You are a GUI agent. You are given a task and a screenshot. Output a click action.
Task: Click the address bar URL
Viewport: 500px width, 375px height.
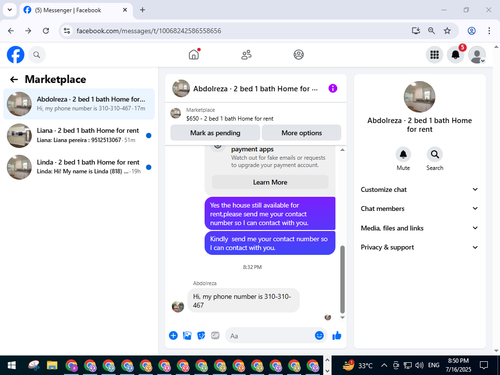pos(149,31)
